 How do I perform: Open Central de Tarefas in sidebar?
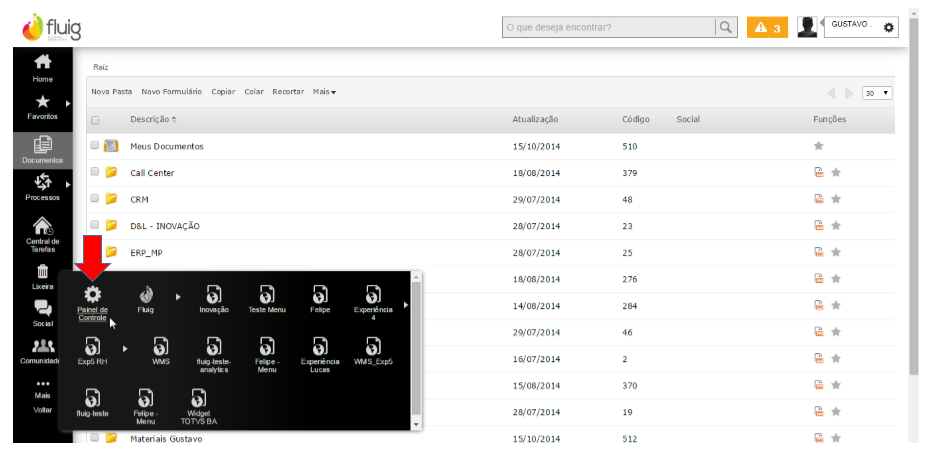click(x=43, y=234)
